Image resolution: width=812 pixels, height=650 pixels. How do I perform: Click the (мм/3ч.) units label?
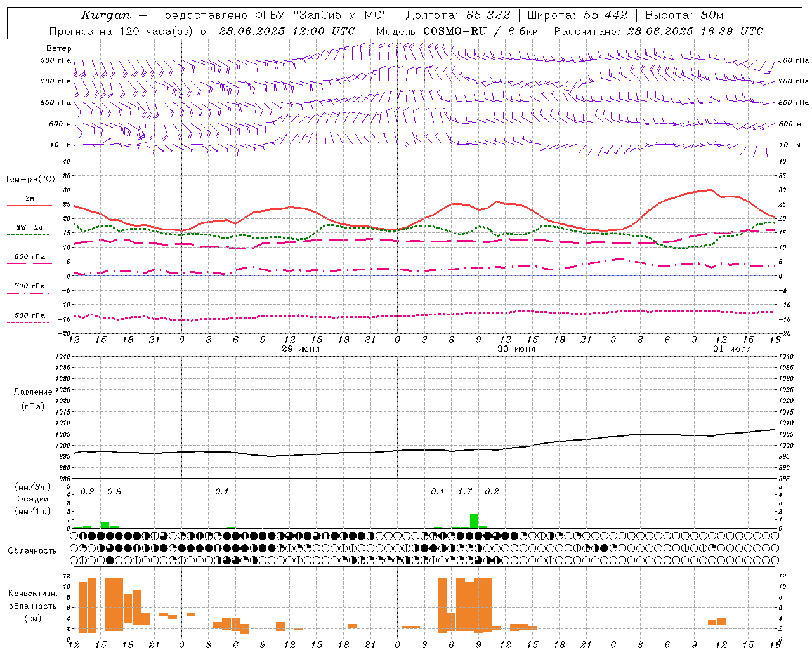coord(33,487)
